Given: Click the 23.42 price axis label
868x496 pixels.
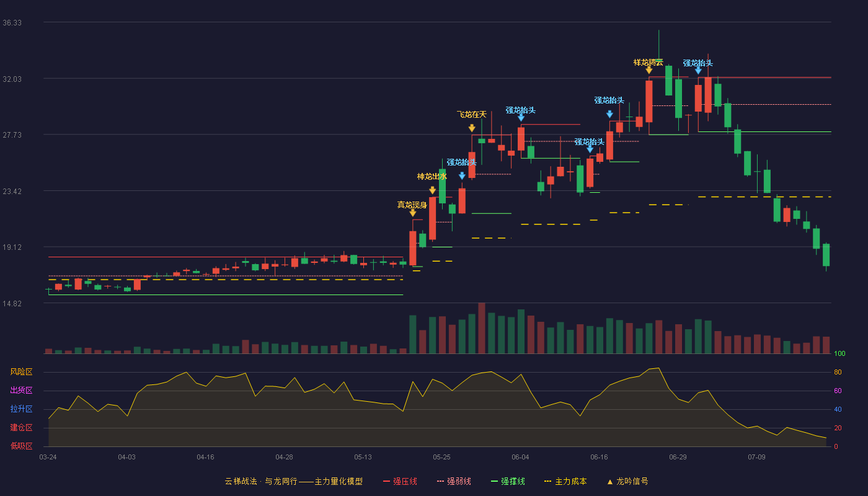Looking at the screenshot, I should [x=12, y=191].
